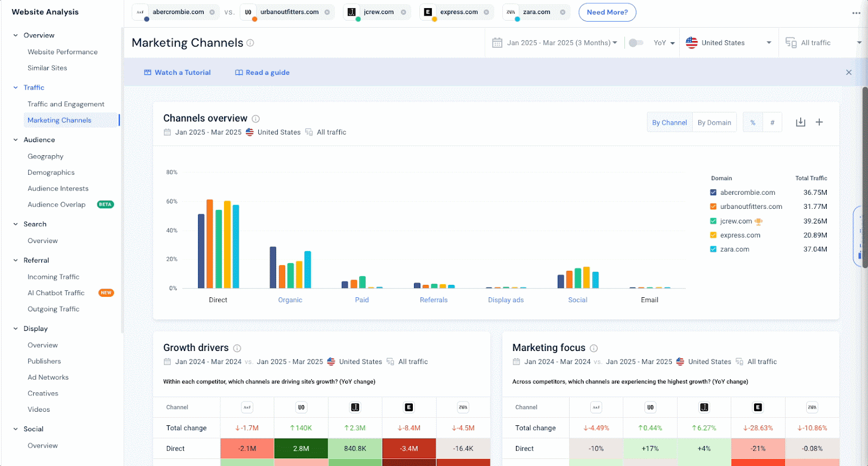Screen dimensions: 868x466
Task: Uncheck zara.com in chart legend
Action: click(713, 250)
